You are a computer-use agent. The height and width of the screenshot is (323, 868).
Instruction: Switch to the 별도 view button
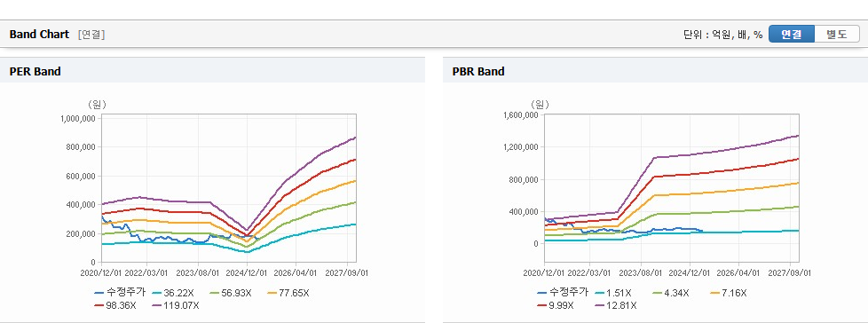[x=837, y=35]
